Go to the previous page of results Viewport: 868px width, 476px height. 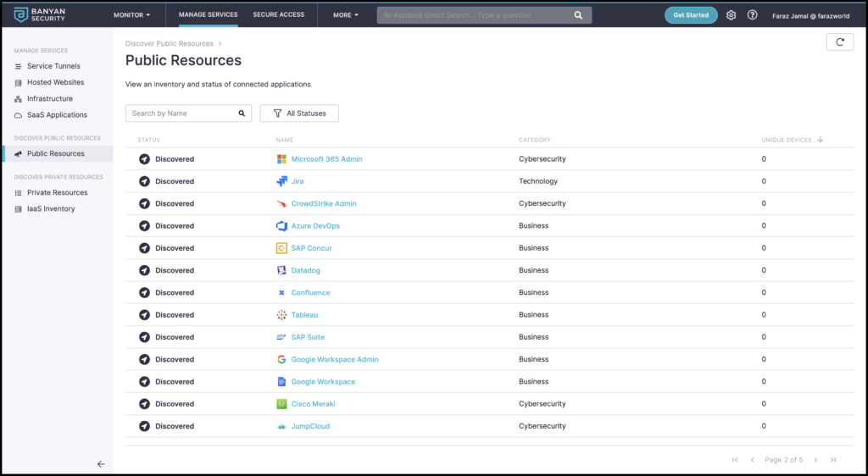(753, 460)
